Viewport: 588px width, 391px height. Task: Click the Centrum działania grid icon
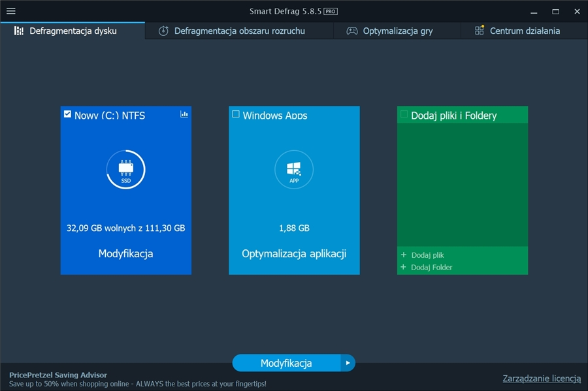[480, 31]
